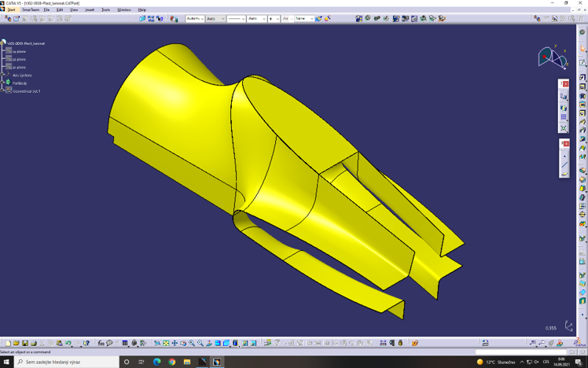Click the New document icon
This screenshot has height=368, width=588.
pyautogui.click(x=8, y=344)
